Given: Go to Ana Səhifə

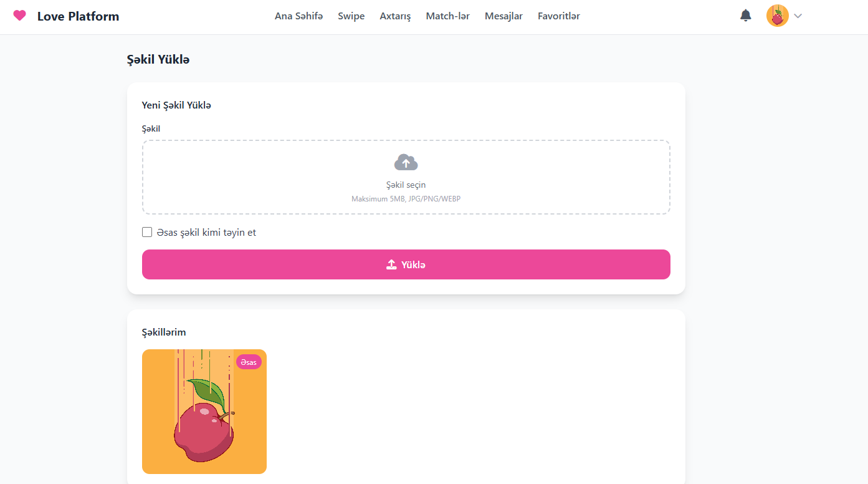Looking at the screenshot, I should [x=299, y=16].
